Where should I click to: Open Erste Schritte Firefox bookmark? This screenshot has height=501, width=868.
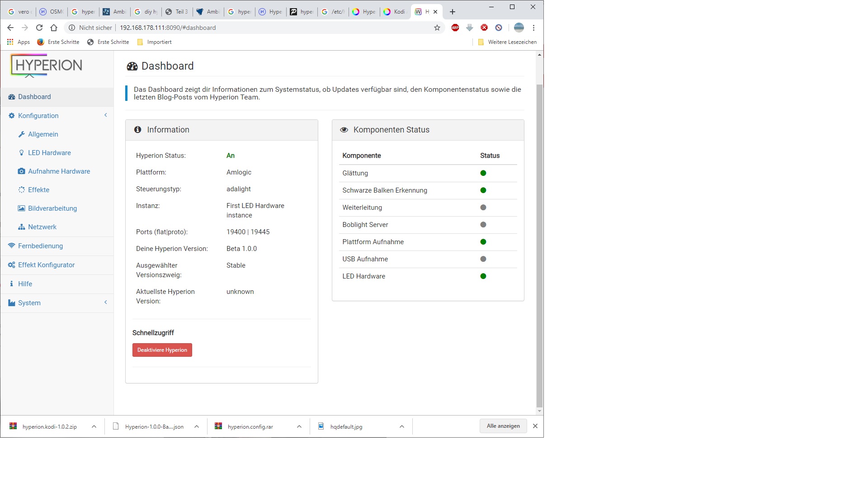[x=58, y=42]
